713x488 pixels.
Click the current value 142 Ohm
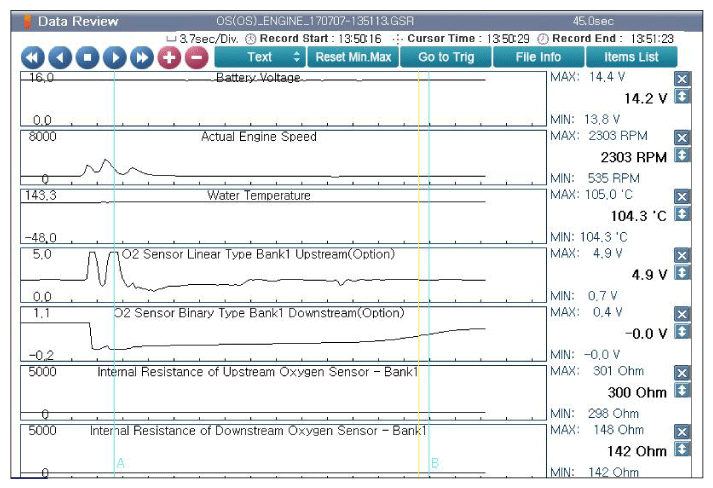pyautogui.click(x=637, y=451)
